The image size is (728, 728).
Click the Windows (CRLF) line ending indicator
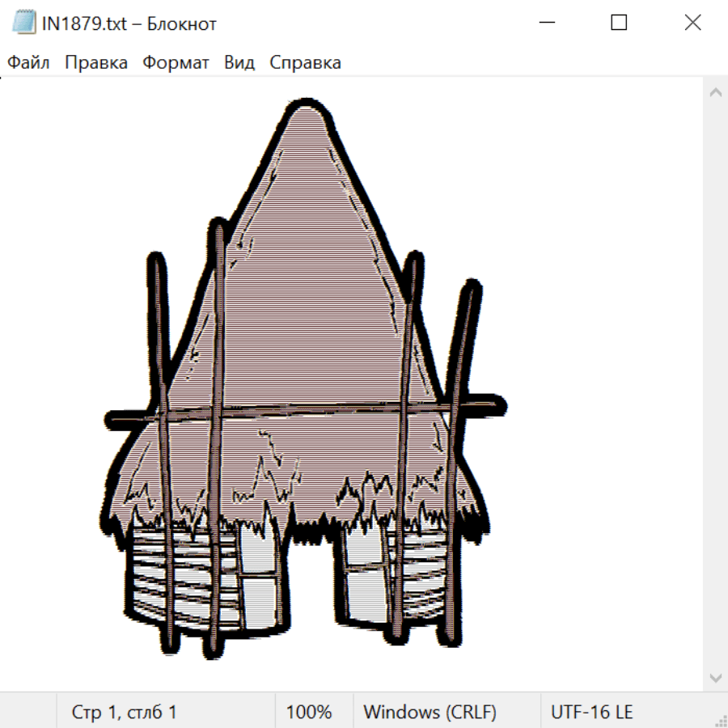pos(430,713)
